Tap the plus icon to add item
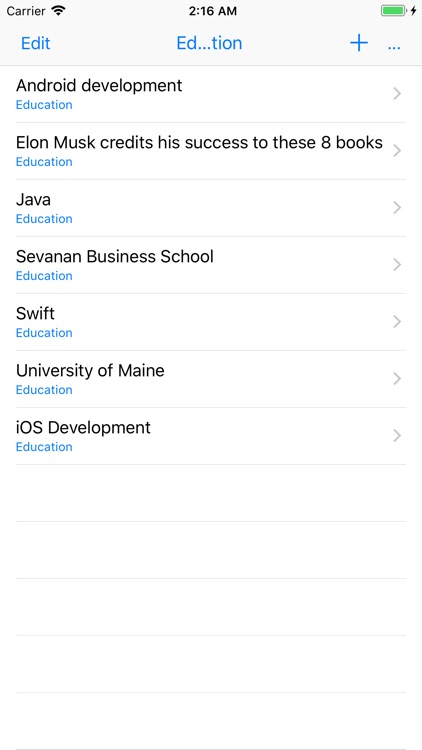Screen dimensions: 422x750 click(x=359, y=43)
